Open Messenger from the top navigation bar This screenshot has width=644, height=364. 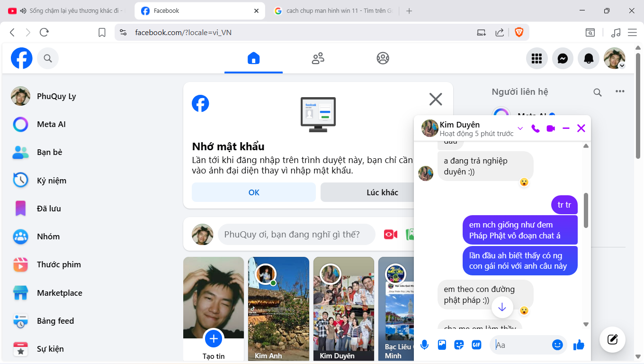563,58
